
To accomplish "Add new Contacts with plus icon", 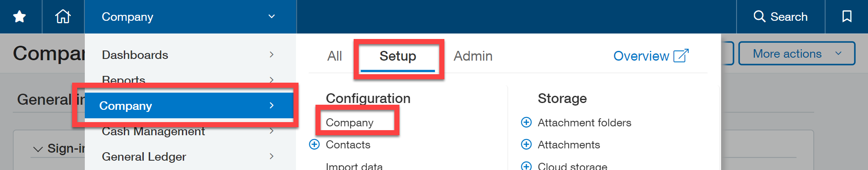I will tap(314, 145).
